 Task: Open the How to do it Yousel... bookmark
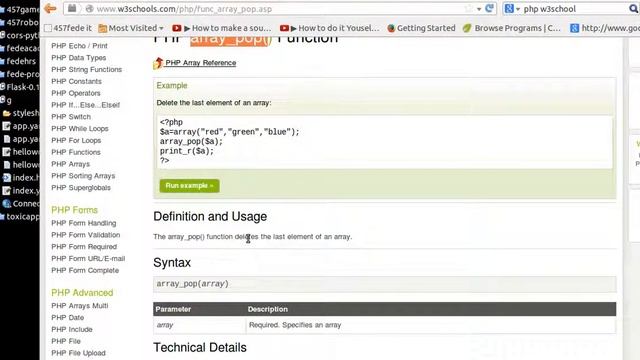[329, 28]
